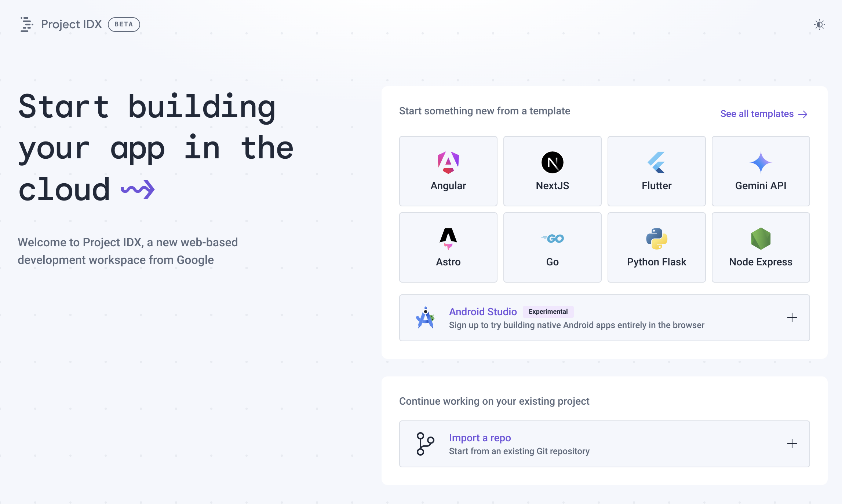Select the Astro template icon
Image resolution: width=842 pixels, height=504 pixels.
click(448, 238)
